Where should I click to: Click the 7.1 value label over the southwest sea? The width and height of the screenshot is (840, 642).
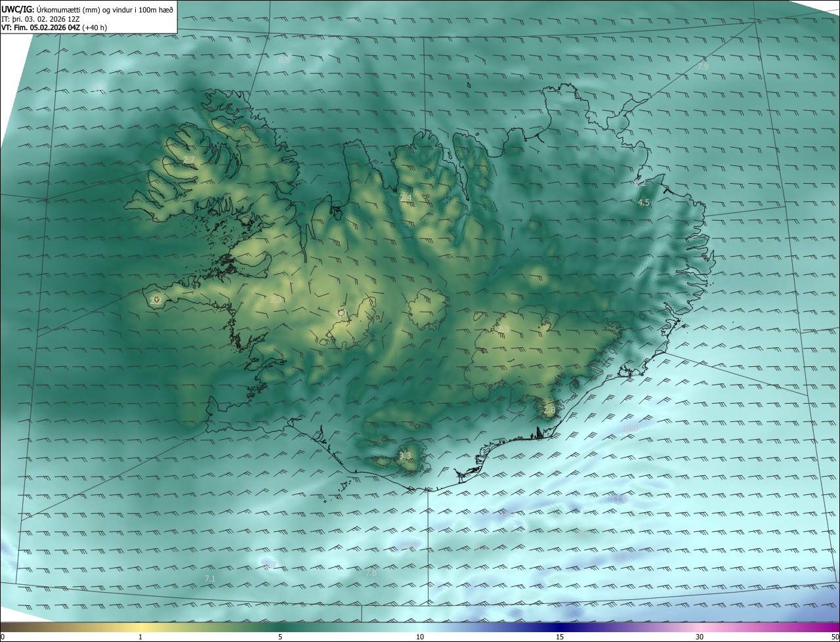coord(210,578)
